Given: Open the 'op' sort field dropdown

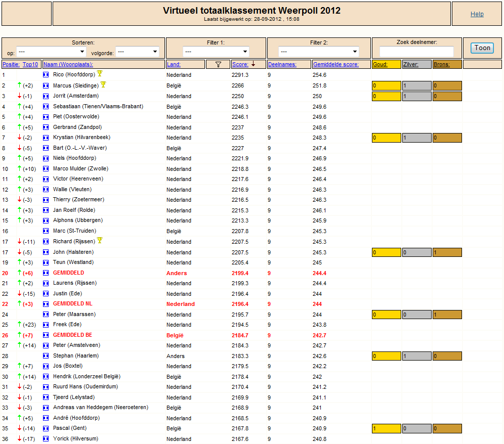Looking at the screenshot, I should 52,52.
